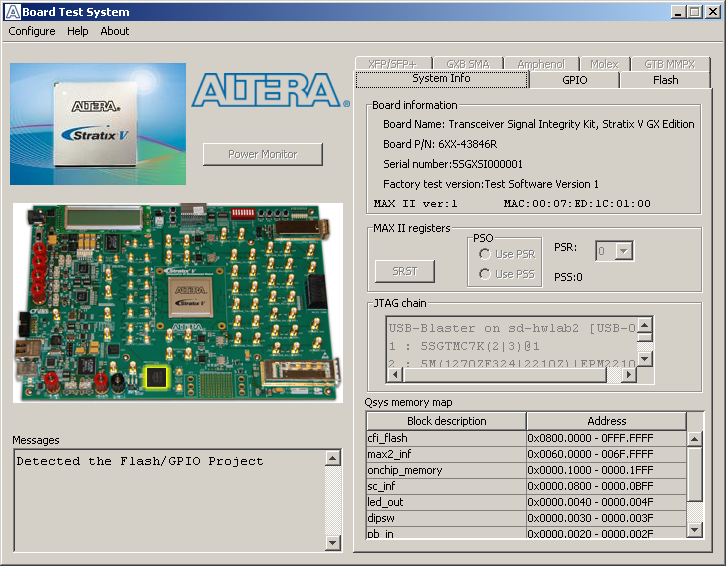Click the 5SGTMC7K device line in JTAG chain
The height and width of the screenshot is (566, 726).
pos(464,346)
